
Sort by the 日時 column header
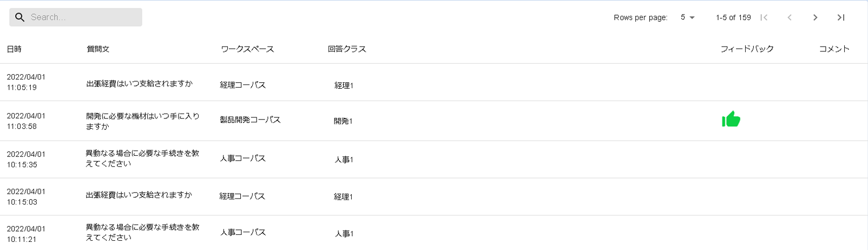14,49
